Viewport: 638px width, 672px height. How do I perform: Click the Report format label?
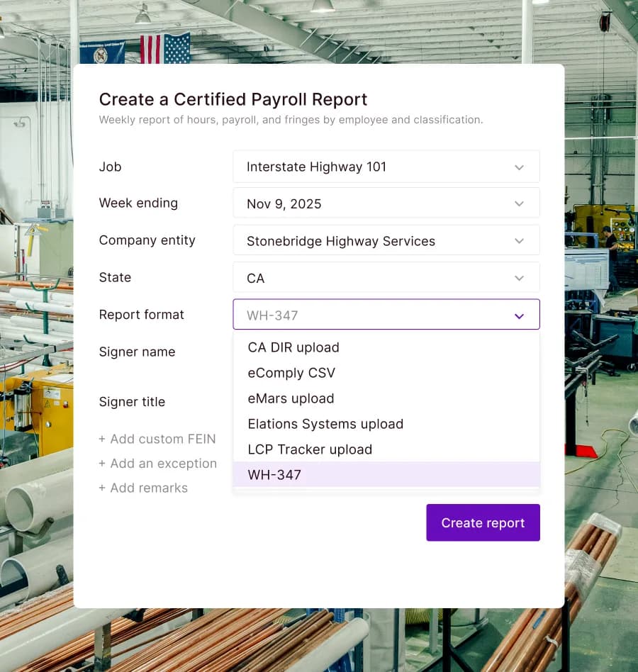coord(141,315)
